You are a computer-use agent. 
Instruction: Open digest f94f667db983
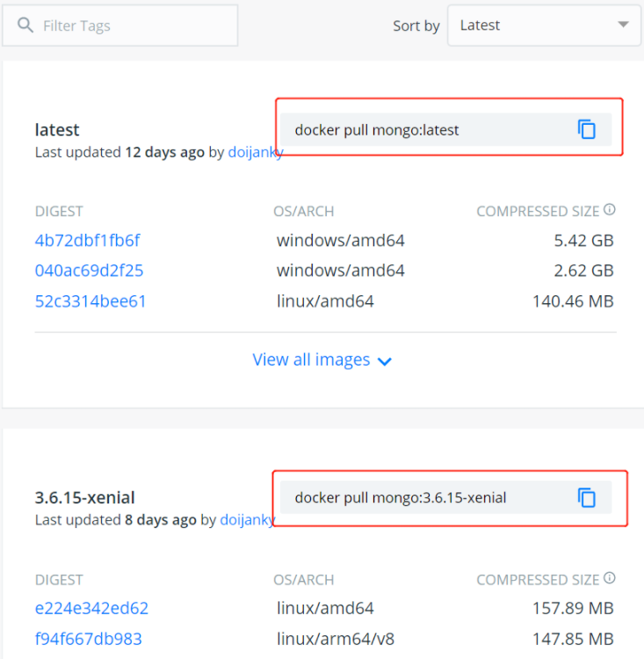pos(88,639)
